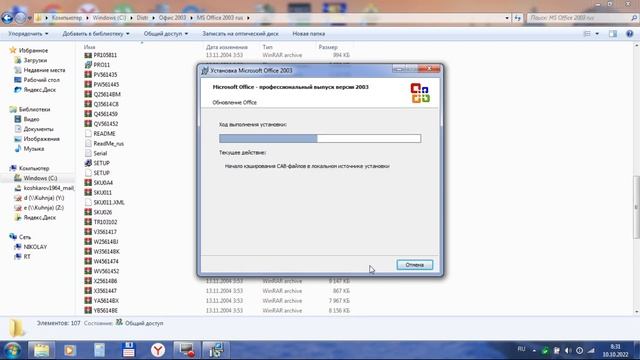The width and height of the screenshot is (640, 360).
Task: Launch Yandex Browser from the taskbar
Action: pyautogui.click(x=158, y=350)
